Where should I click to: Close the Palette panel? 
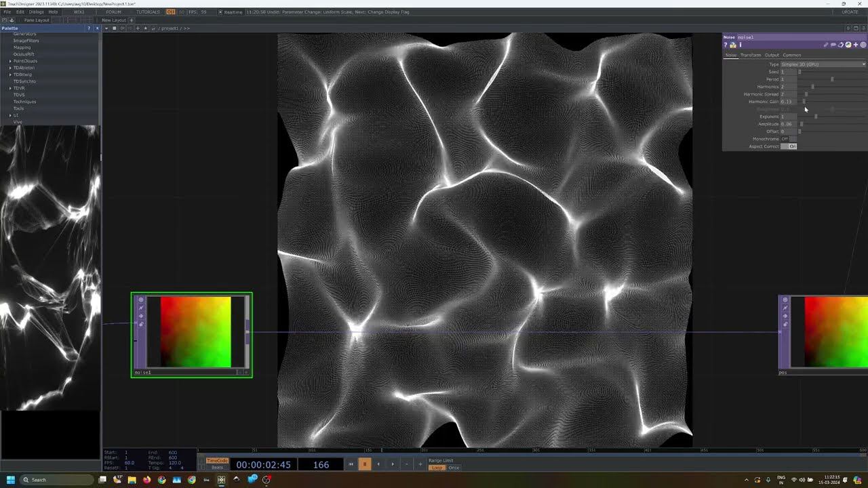96,28
